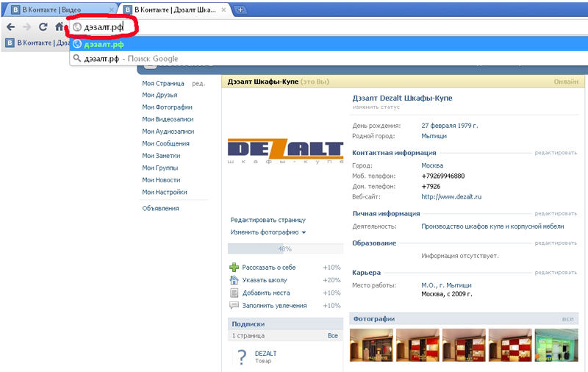The image size is (588, 372).
Task: Click workplace 'М.О., г. Мытищи' link
Action: pyautogui.click(x=446, y=285)
